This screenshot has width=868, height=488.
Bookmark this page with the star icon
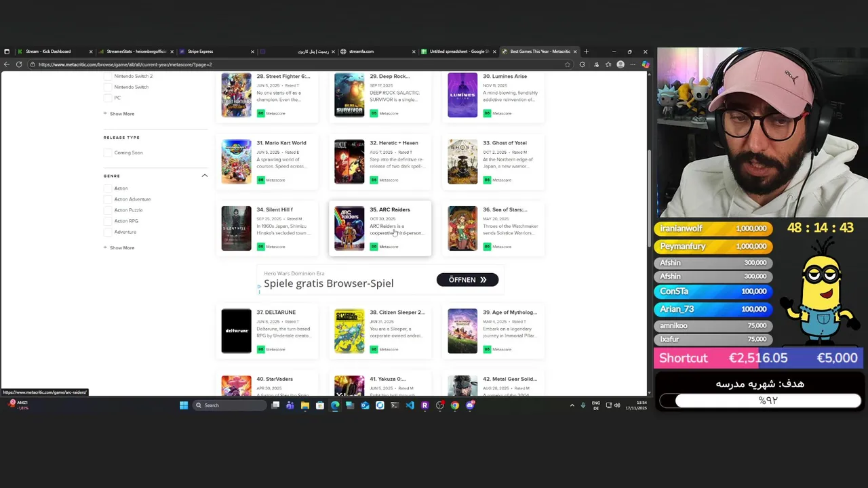pyautogui.click(x=568, y=64)
